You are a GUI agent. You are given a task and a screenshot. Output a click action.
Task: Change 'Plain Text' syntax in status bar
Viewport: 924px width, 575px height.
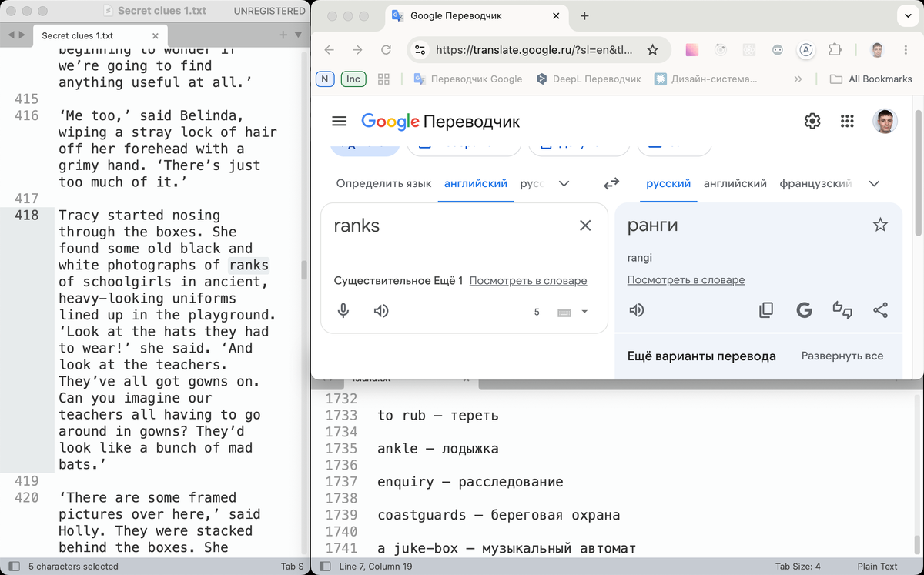878,566
